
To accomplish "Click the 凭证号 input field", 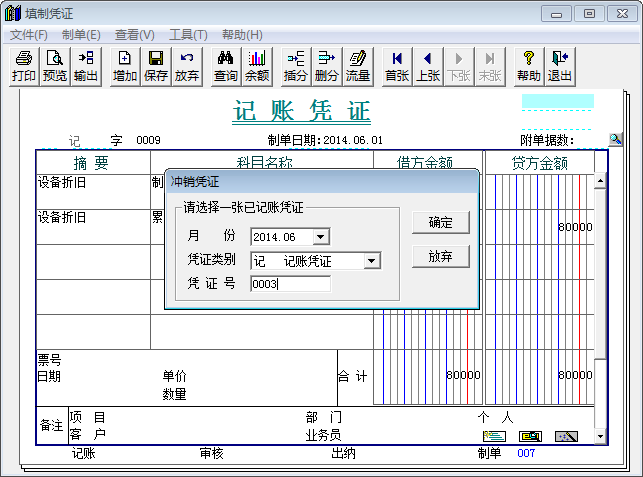I will point(290,284).
